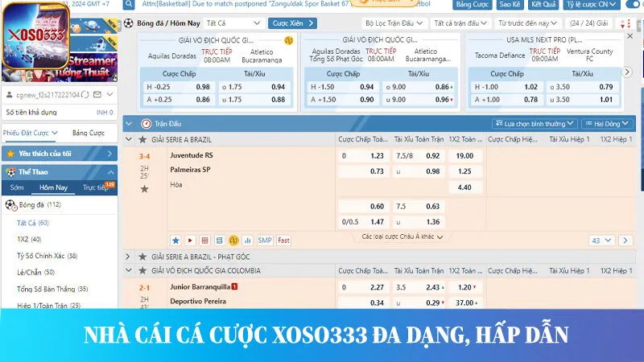
Task: Select Tổng Số Bàn Thắng (35) filter
Action: tap(52, 289)
